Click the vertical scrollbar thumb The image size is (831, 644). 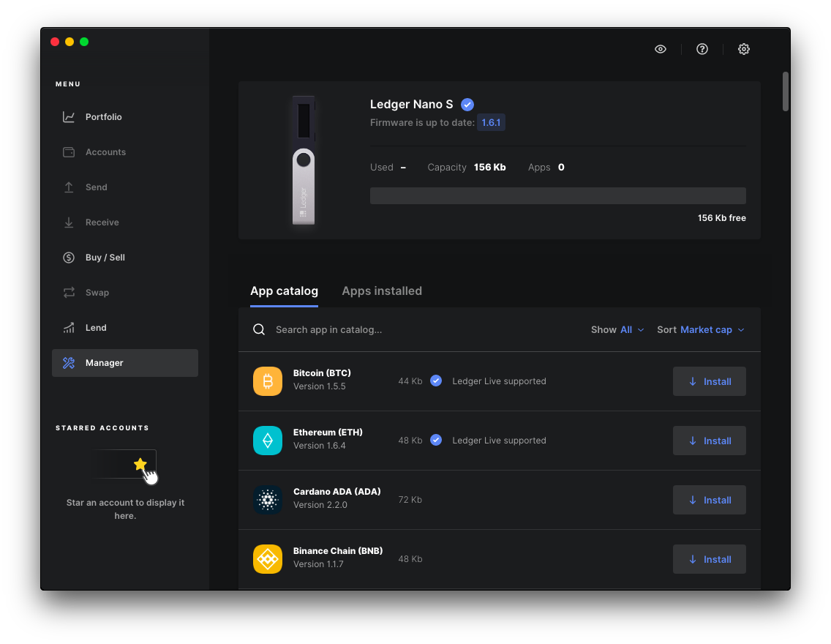coord(786,91)
